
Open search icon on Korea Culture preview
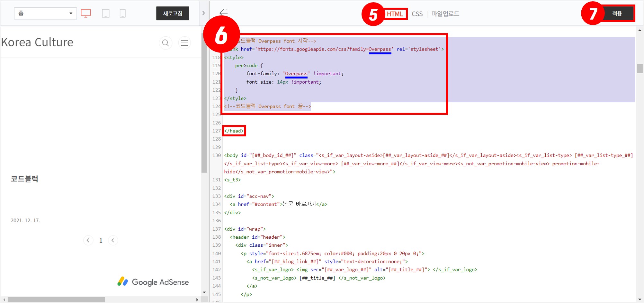(x=165, y=43)
